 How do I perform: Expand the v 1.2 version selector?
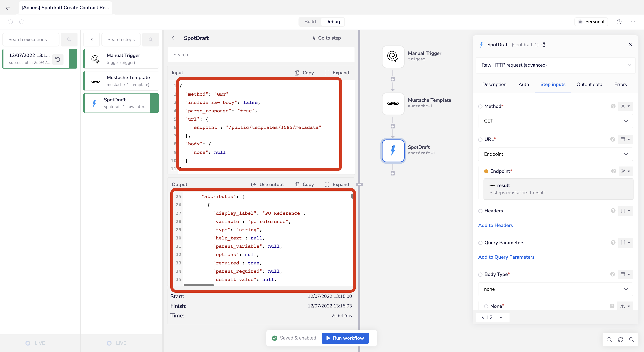(492, 317)
